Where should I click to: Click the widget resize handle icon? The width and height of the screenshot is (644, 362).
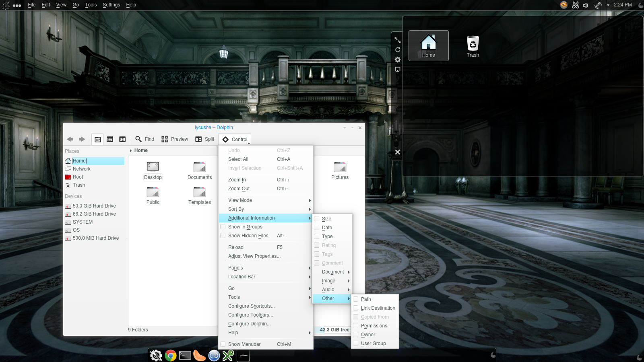[398, 40]
